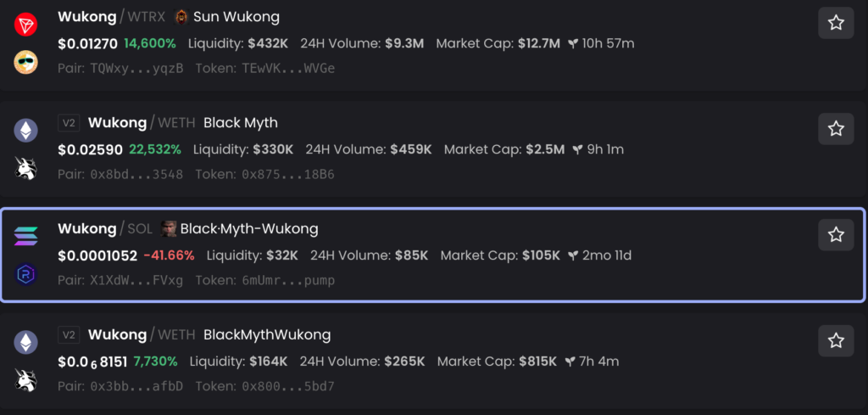This screenshot has width=868, height=415.
Task: Click V2 badge on Black Myth row
Action: point(69,123)
